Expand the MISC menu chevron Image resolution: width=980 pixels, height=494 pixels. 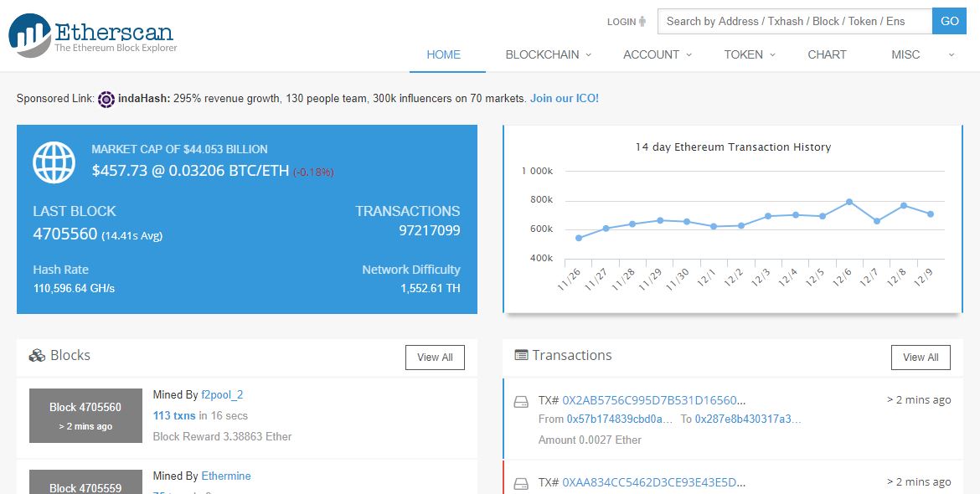coord(952,55)
